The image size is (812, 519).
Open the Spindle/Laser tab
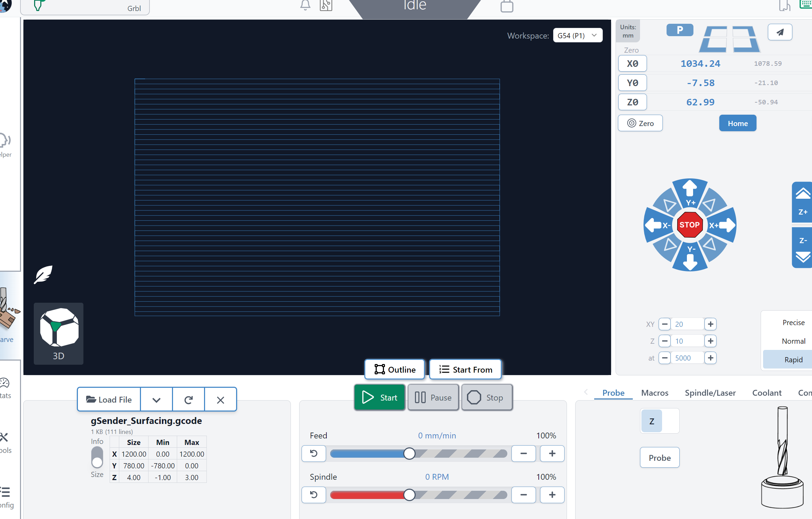pos(710,393)
